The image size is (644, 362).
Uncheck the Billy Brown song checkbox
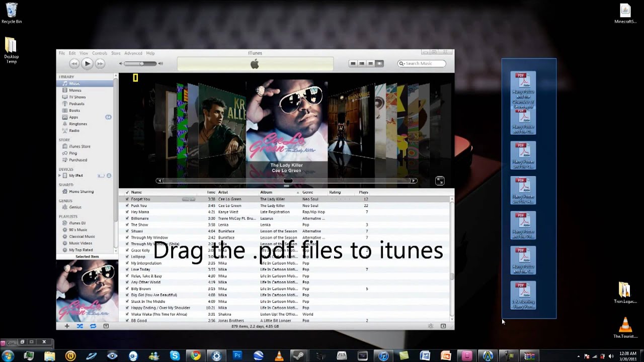127,289
